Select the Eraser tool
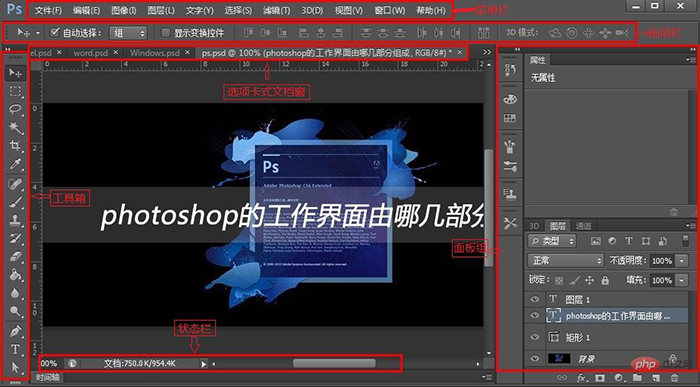The height and width of the screenshot is (387, 700). click(16, 257)
